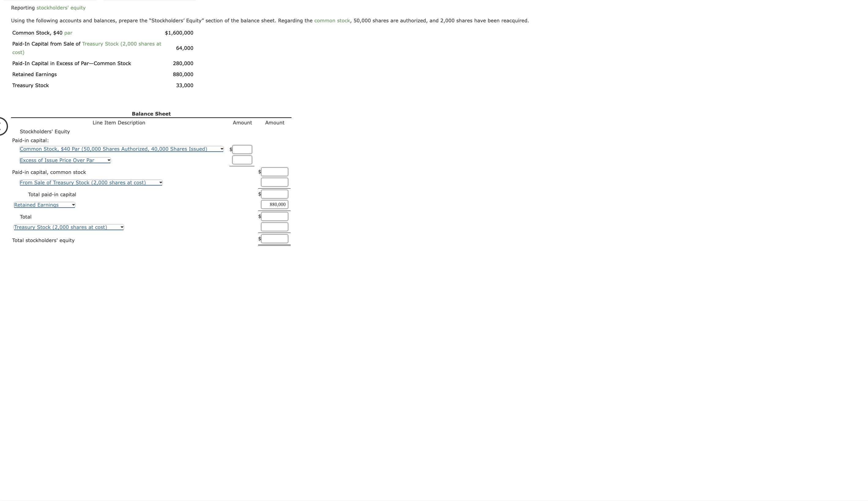Viewport: 868px width, 501px height.
Task: Click the Line Item Description column header
Action: pyautogui.click(x=119, y=122)
